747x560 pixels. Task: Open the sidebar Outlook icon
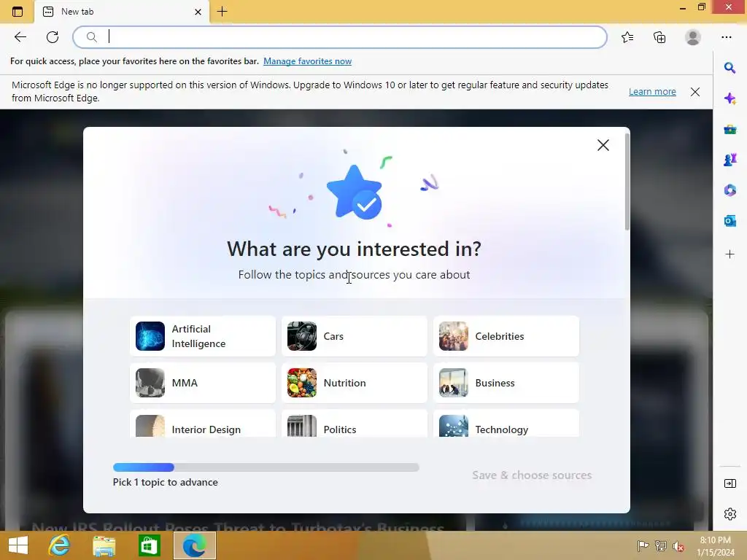click(729, 220)
